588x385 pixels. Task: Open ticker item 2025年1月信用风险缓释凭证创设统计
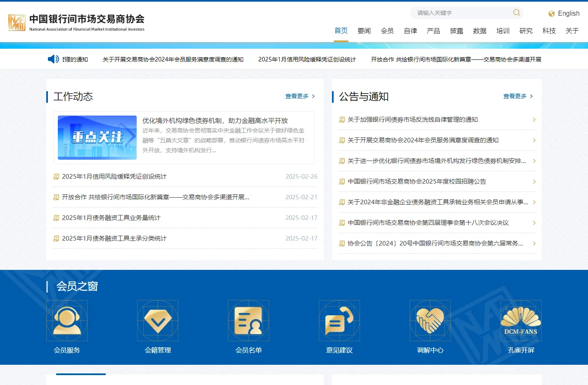point(307,59)
